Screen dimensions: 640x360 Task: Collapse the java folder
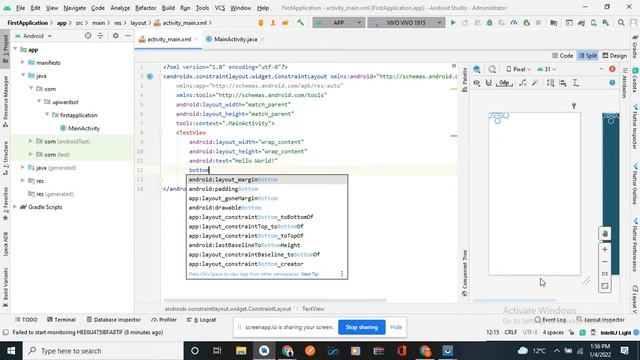[23, 76]
